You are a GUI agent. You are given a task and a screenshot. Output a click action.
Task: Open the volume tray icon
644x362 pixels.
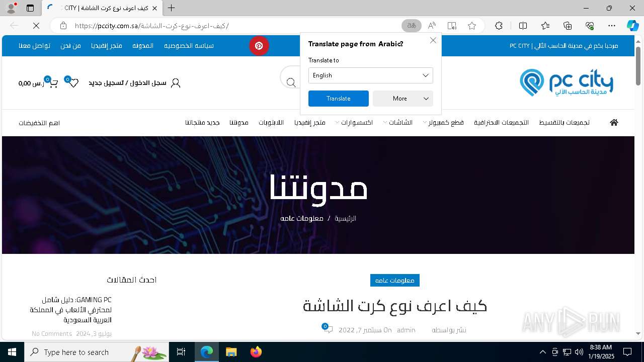click(x=579, y=352)
